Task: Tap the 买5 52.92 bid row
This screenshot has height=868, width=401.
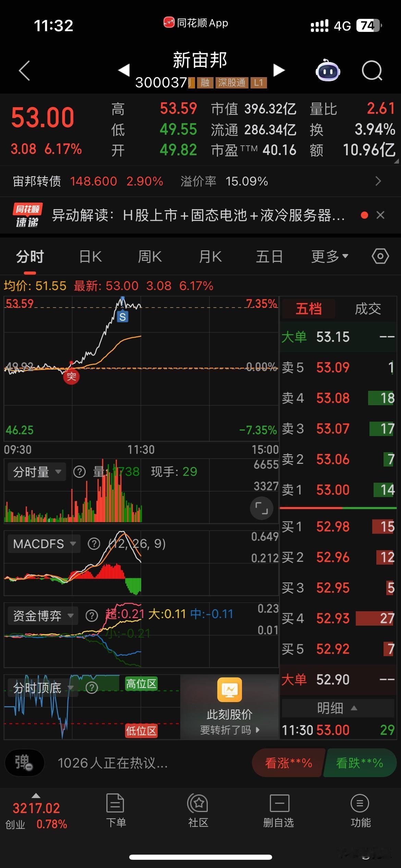Action: click(x=338, y=649)
